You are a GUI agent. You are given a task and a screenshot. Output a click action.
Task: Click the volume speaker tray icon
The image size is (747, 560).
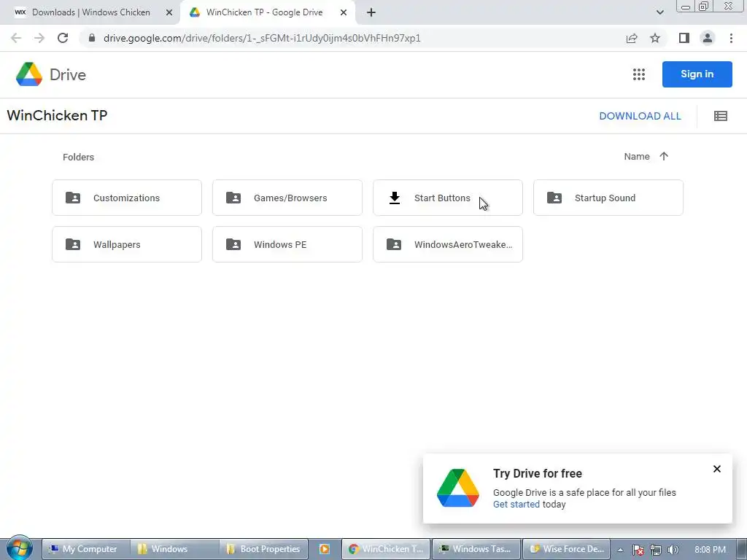673,550
